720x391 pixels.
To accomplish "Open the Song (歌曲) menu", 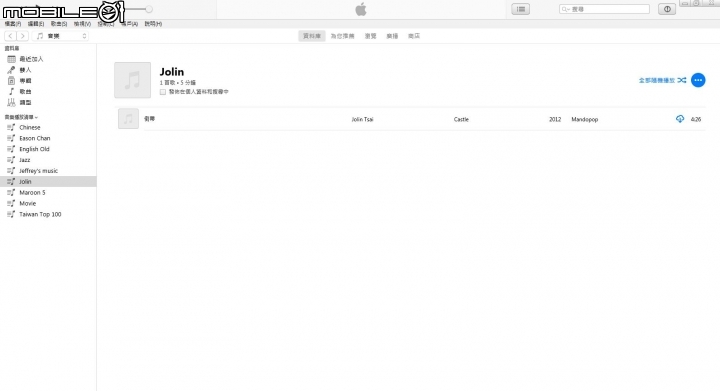I will pos(59,24).
